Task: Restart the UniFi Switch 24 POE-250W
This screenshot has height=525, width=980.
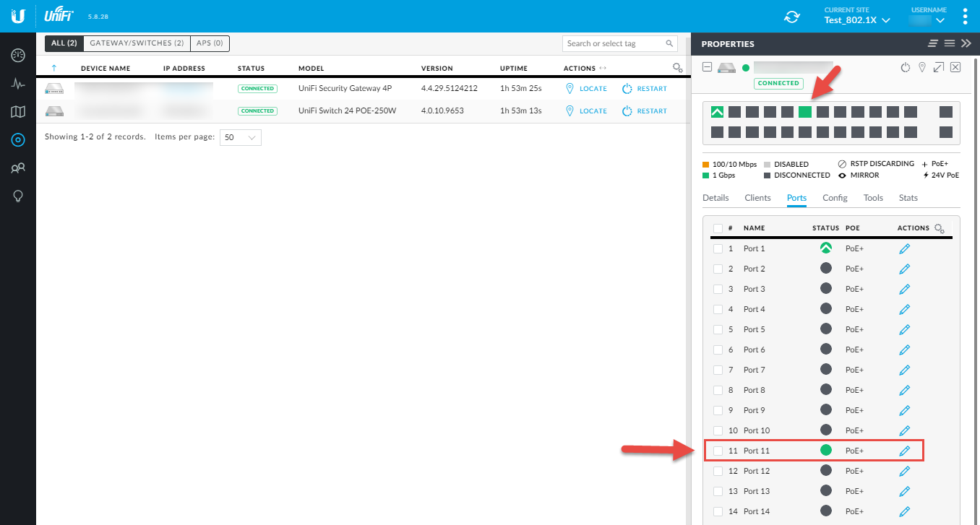Action: 645,110
